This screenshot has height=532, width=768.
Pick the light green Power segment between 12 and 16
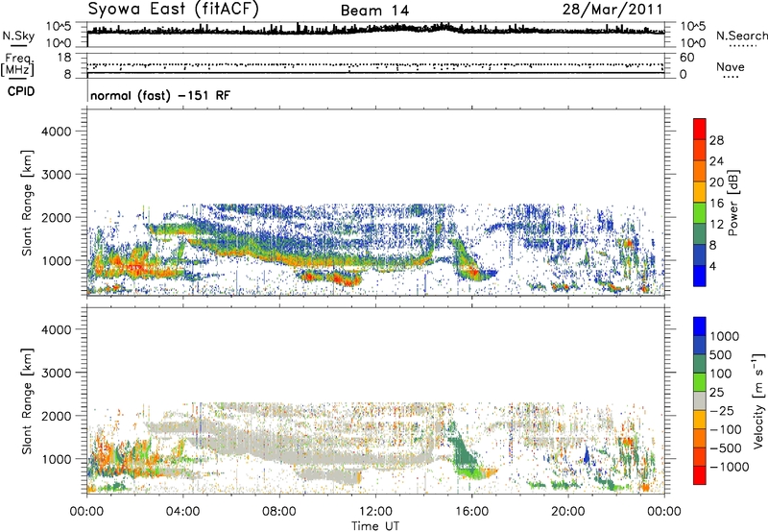[700, 212]
